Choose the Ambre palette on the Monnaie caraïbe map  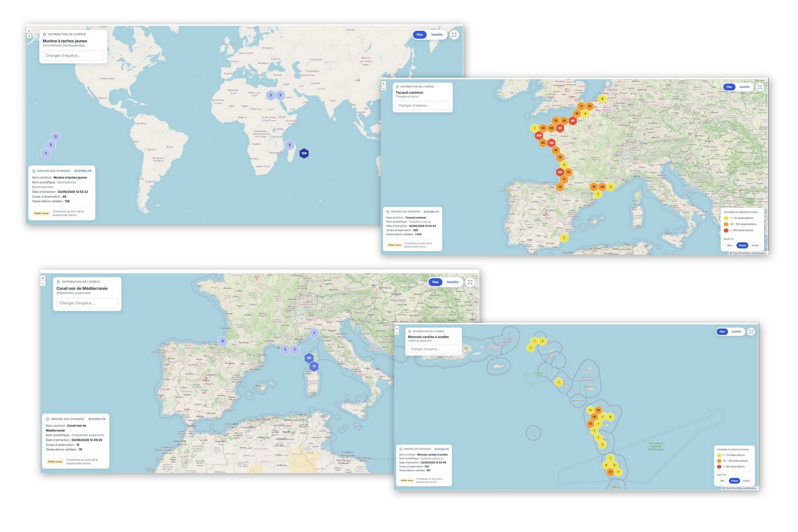point(746,481)
